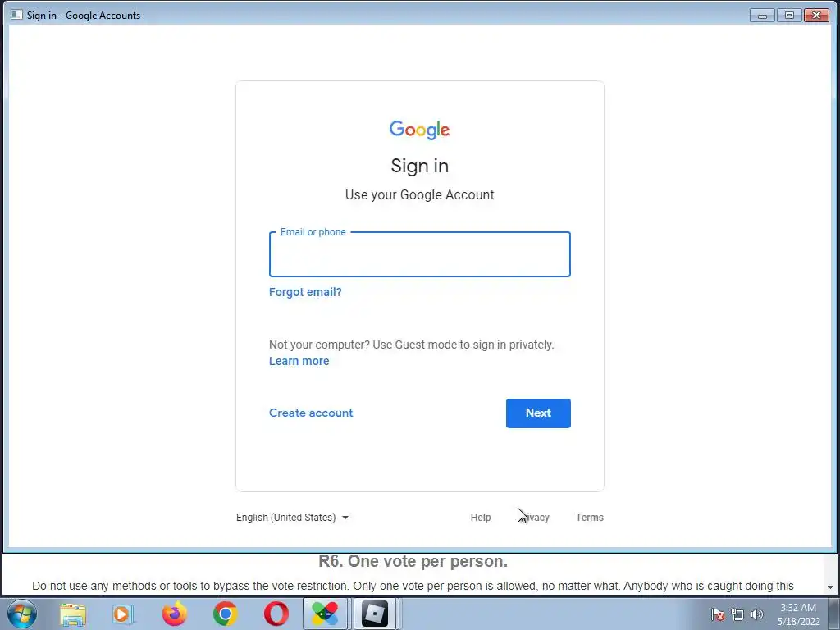The width and height of the screenshot is (840, 630).
Task: Click the scrollbar down arrow on the background page
Action: [x=831, y=587]
